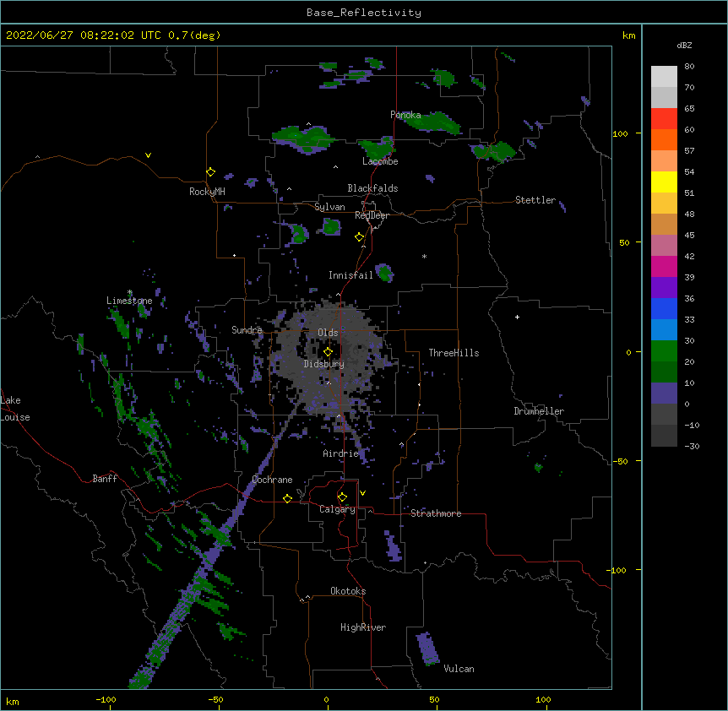
Task: Pick the violet purple swatch beside 39 label
Action: [664, 287]
